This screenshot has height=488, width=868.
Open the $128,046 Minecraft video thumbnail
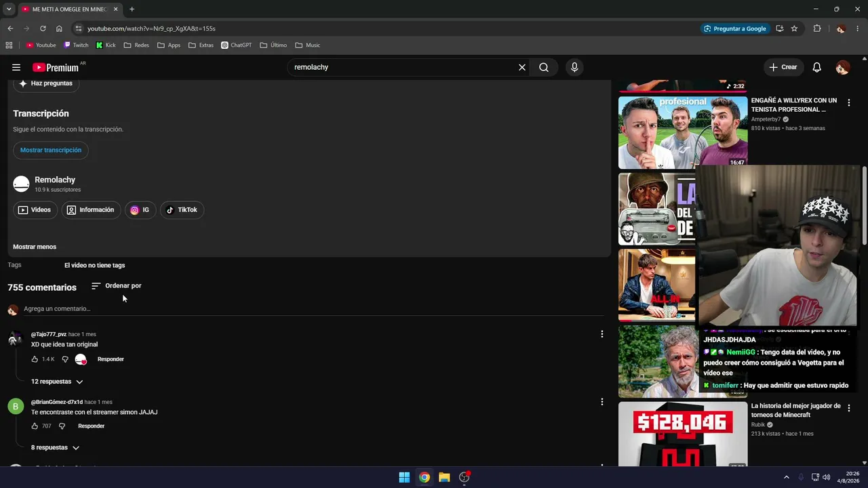click(683, 434)
